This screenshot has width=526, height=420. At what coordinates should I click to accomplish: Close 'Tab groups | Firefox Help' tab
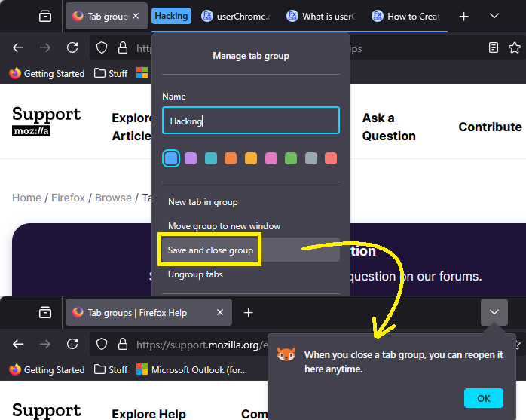coord(220,313)
